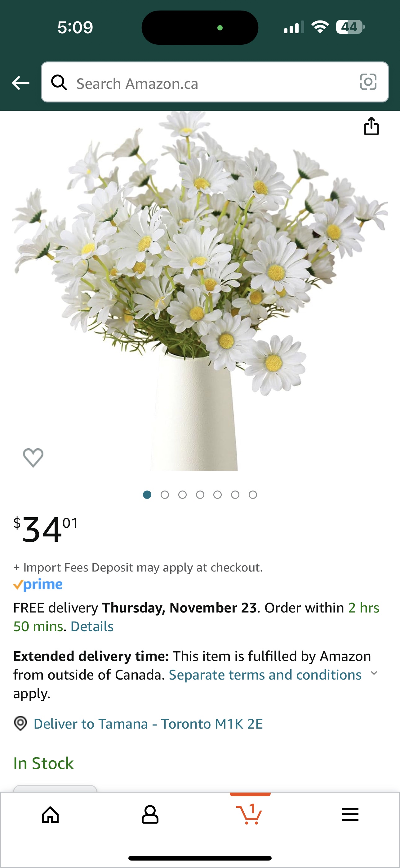Focus the Search Amazon.ca field
400x868 pixels.
tap(215, 82)
